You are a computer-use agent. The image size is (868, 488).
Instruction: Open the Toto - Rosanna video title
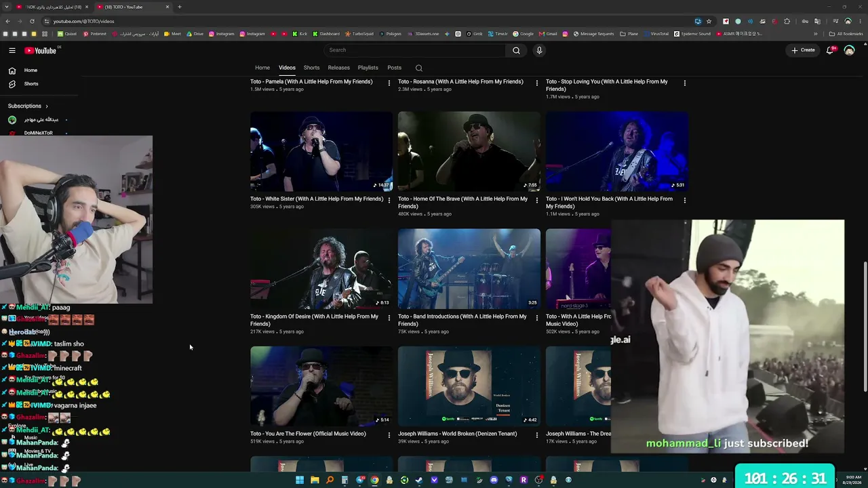(460, 81)
